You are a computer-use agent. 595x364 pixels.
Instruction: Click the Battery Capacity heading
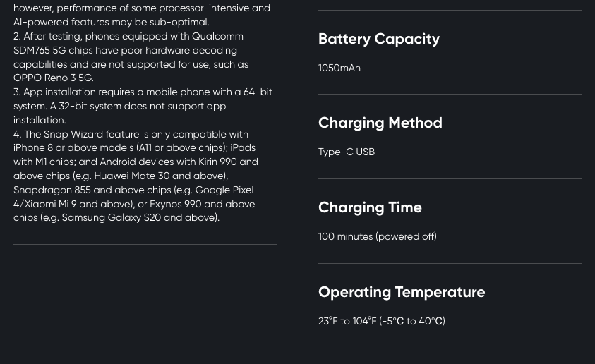379,39
